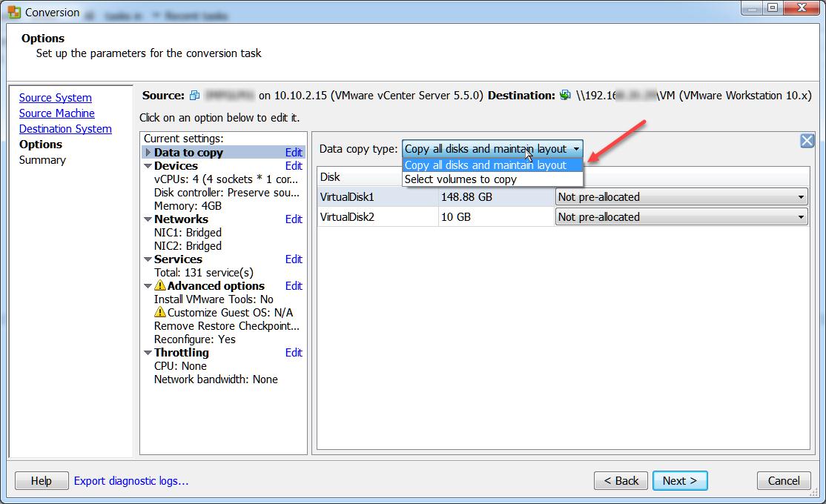Click Next to continue the wizard
The height and width of the screenshot is (504, 826).
point(679,480)
